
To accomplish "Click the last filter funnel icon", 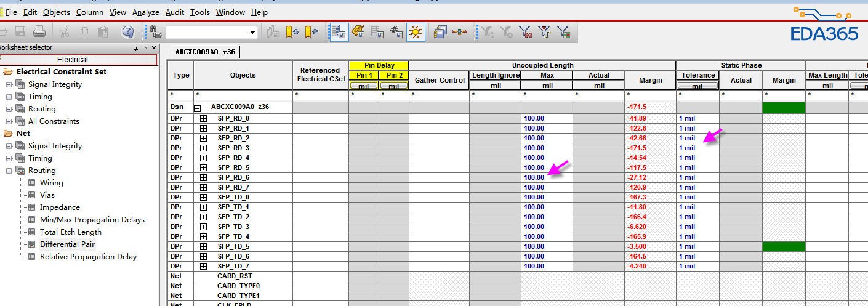I will click(563, 32).
